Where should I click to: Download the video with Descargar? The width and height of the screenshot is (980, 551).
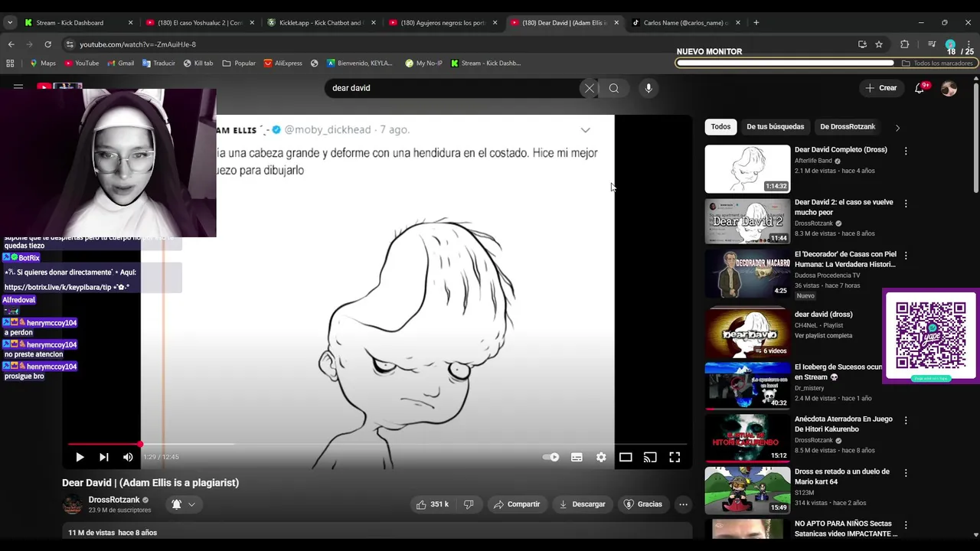[x=582, y=504]
